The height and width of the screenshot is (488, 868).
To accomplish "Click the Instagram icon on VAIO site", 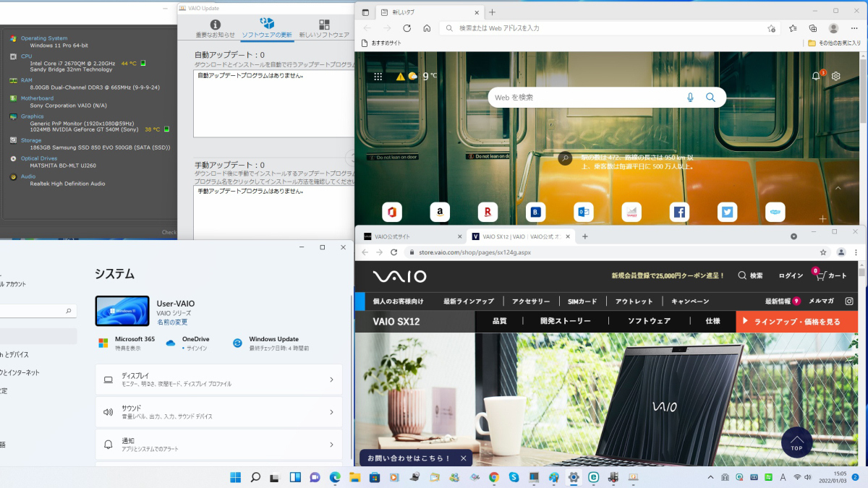I will click(849, 301).
